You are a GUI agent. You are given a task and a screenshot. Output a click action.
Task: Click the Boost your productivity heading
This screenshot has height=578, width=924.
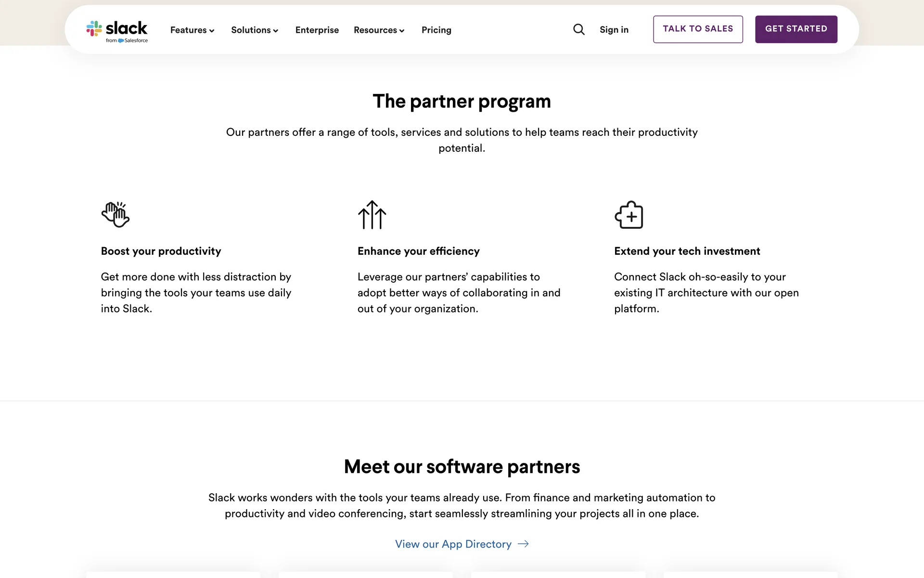tap(161, 251)
